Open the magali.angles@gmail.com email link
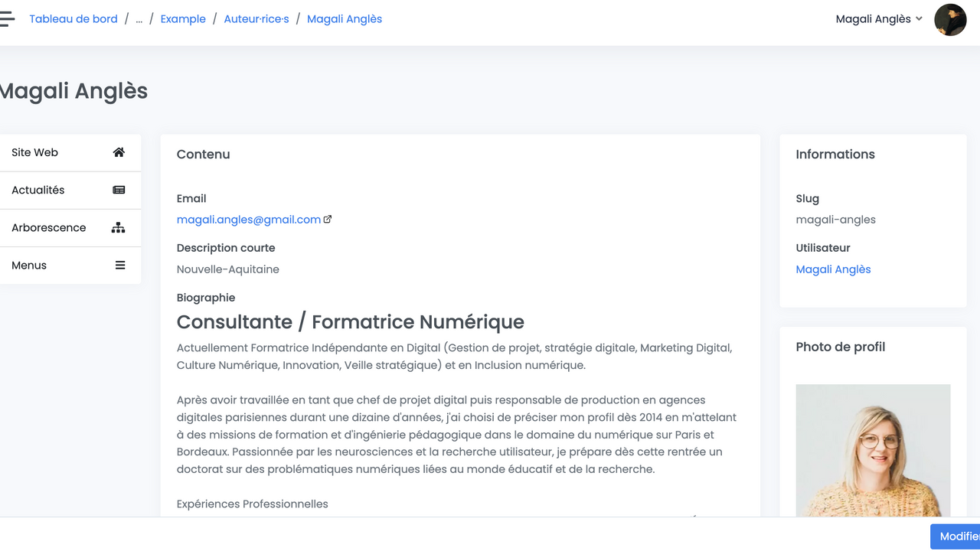980x551 pixels. pos(248,220)
